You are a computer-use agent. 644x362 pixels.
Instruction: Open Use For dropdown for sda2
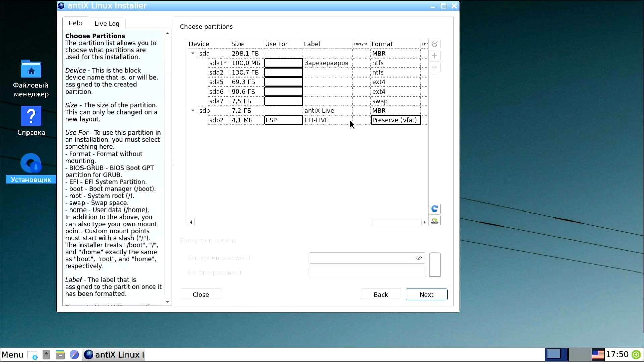pos(283,72)
